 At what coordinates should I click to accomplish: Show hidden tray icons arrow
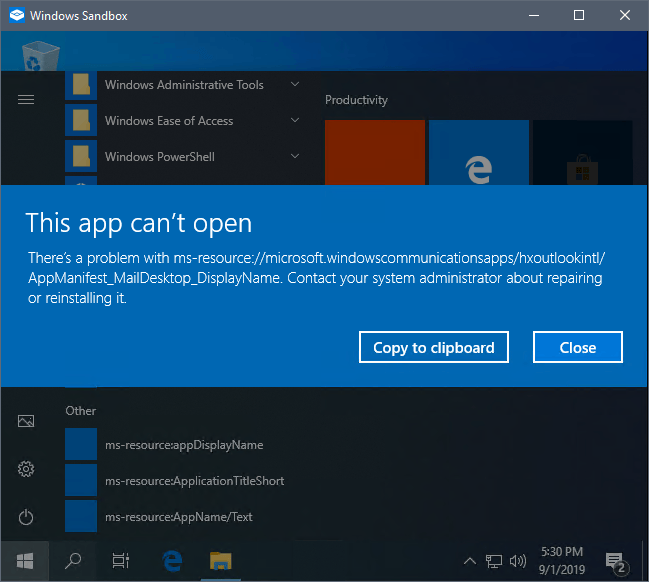pyautogui.click(x=469, y=561)
